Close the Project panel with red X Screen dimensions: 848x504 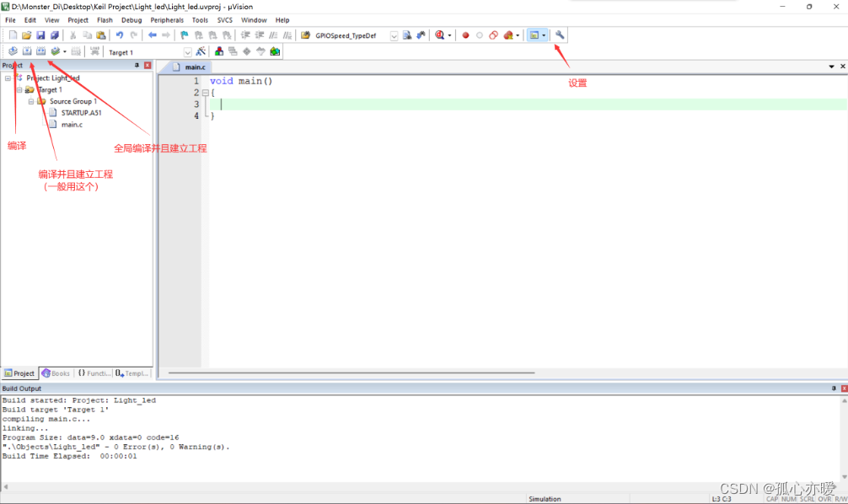[148, 66]
